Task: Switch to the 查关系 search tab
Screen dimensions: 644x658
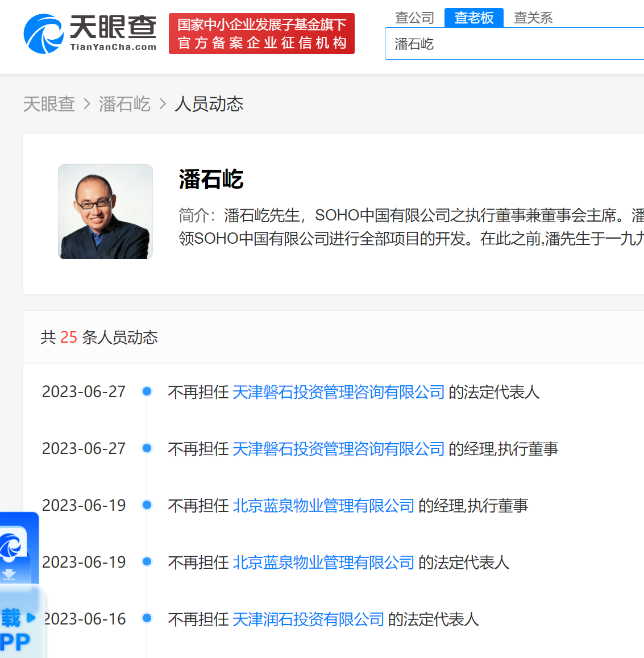Action: click(x=533, y=18)
